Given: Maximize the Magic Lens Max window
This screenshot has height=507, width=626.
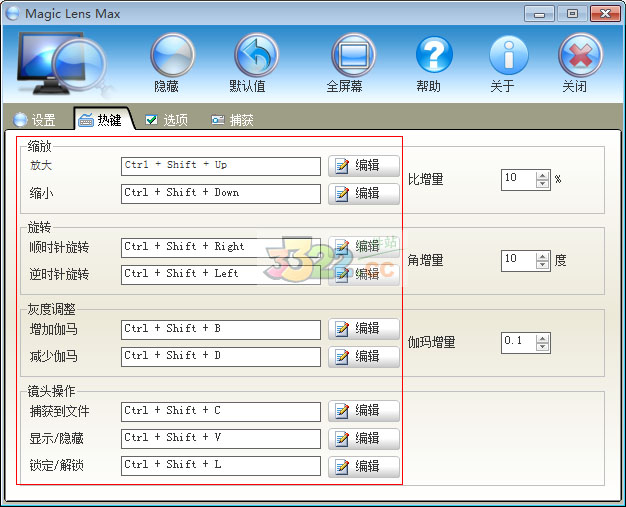Looking at the screenshot, I should click(572, 14).
